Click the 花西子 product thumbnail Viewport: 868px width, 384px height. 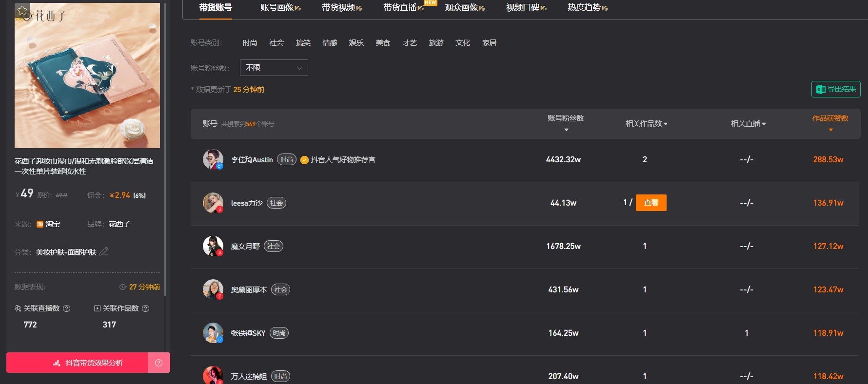click(87, 76)
